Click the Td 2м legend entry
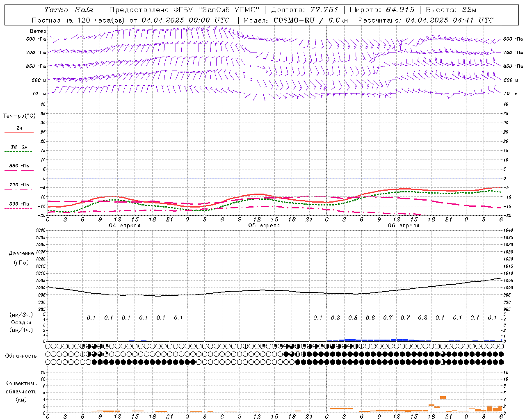This screenshot has height=420, width=525. click(x=19, y=147)
